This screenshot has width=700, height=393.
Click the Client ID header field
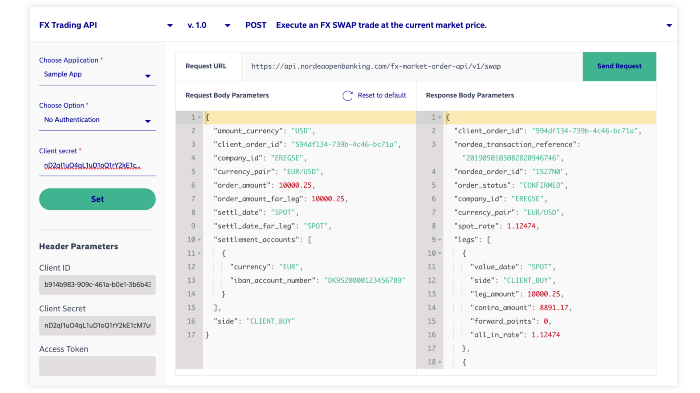pyautogui.click(x=97, y=284)
